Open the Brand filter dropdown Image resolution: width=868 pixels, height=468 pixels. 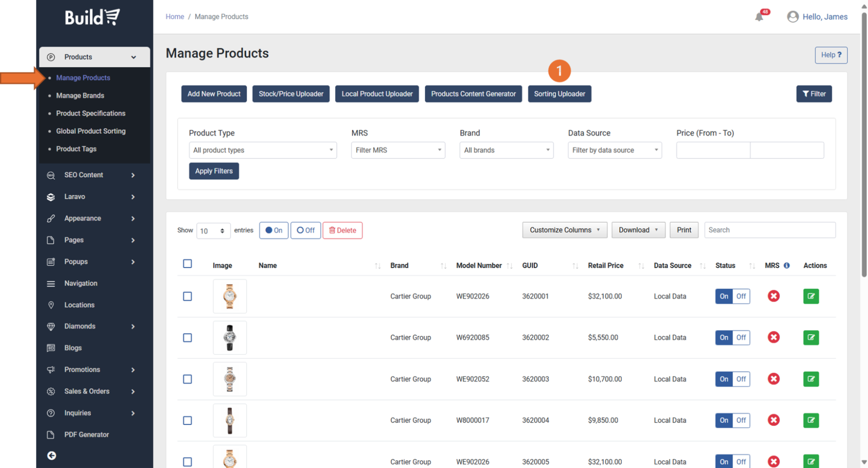506,150
